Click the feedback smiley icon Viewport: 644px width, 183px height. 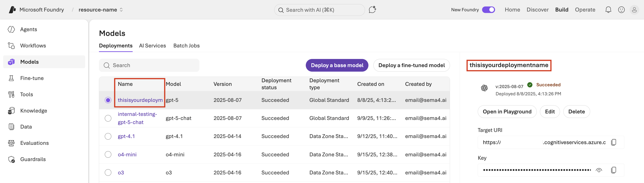tap(621, 10)
